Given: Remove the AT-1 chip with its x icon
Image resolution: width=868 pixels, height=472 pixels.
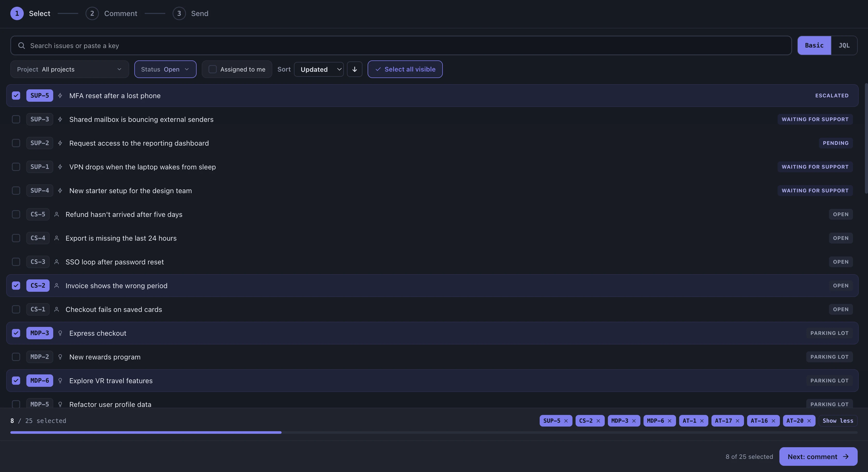Looking at the screenshot, I should (702, 421).
